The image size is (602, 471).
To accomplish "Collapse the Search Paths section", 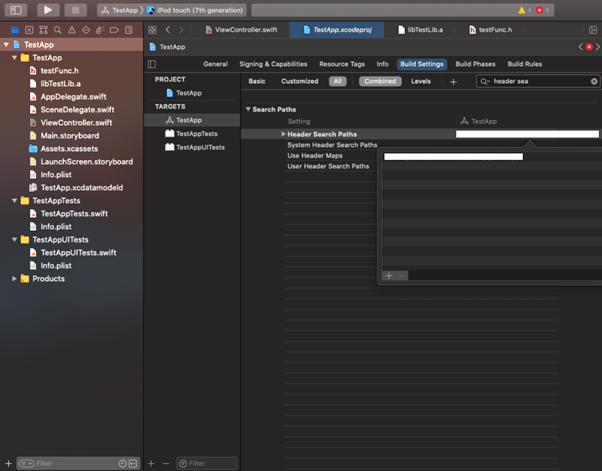I will [248, 109].
